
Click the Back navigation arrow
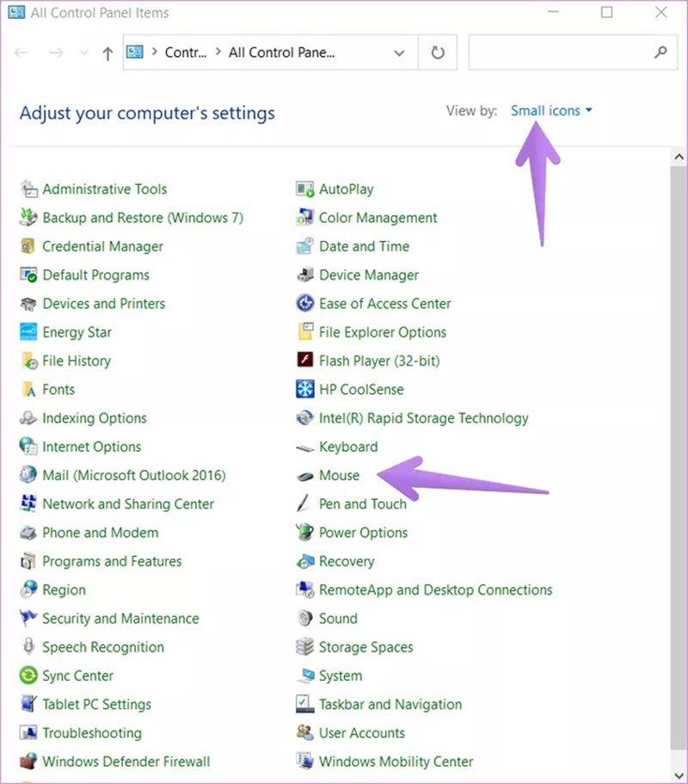click(x=21, y=52)
